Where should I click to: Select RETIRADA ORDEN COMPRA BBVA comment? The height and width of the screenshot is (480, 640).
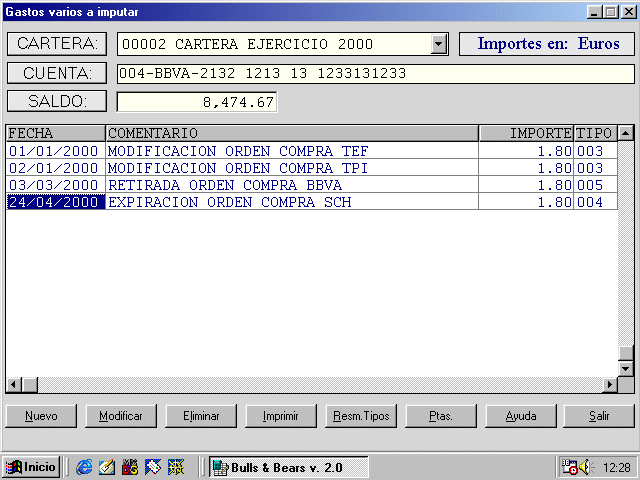[292, 185]
